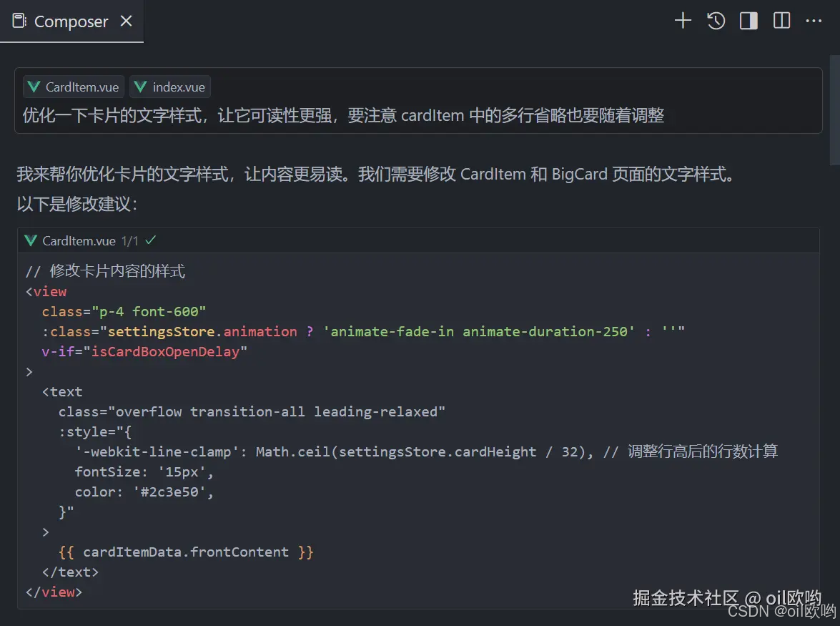The height and width of the screenshot is (626, 840).
Task: Click the Composer page icon in tab
Action: pyautogui.click(x=19, y=21)
